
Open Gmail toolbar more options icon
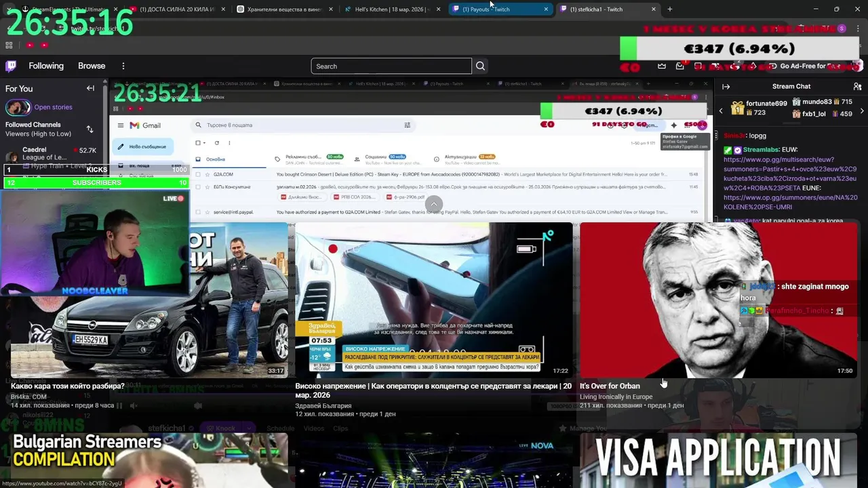[x=229, y=143]
